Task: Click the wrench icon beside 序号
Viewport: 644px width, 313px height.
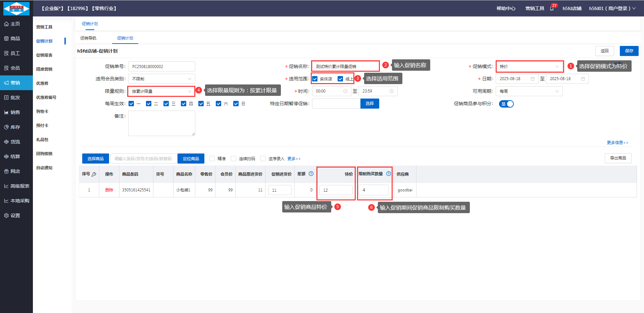Action: pyautogui.click(x=94, y=174)
